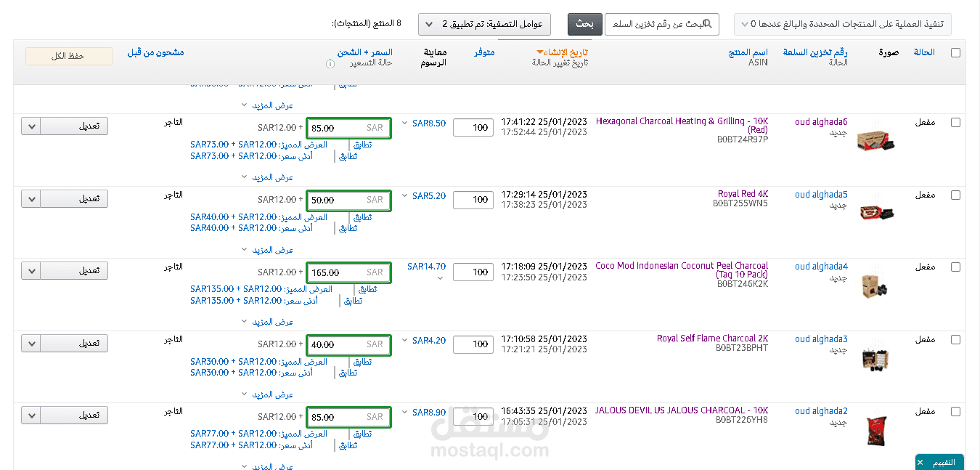Expand عرض المزيد under Hexagonal Charcoal row
980x470 pixels.
coord(267,177)
